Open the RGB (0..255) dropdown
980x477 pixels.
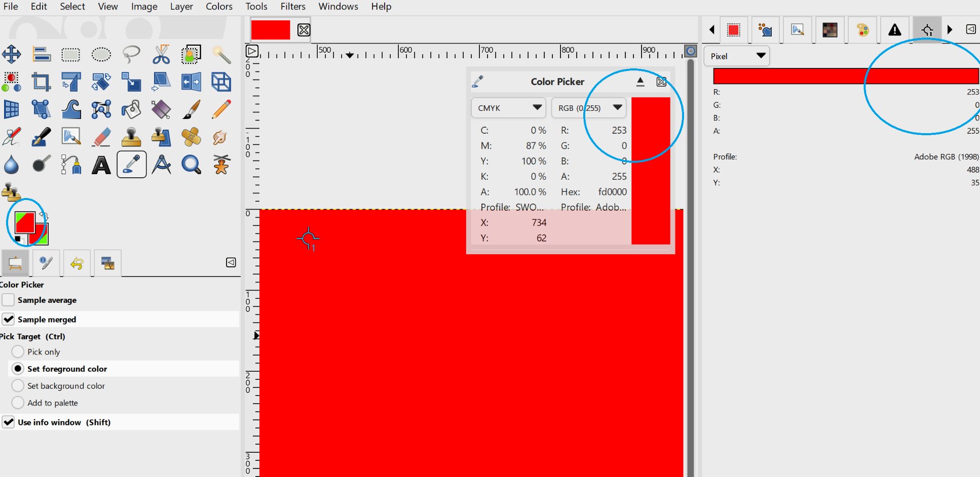588,108
